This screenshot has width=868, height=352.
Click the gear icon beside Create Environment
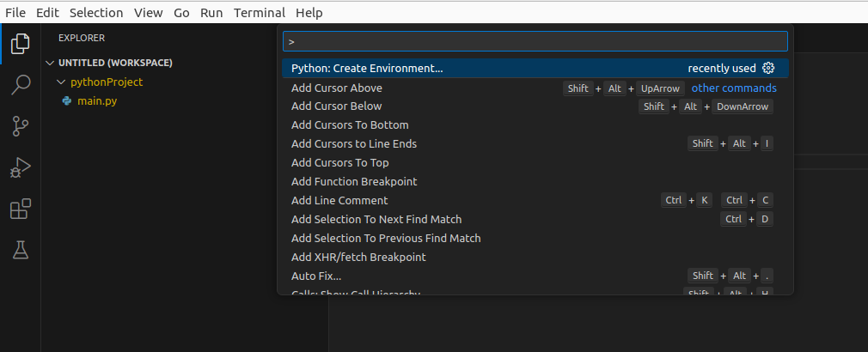pyautogui.click(x=768, y=69)
